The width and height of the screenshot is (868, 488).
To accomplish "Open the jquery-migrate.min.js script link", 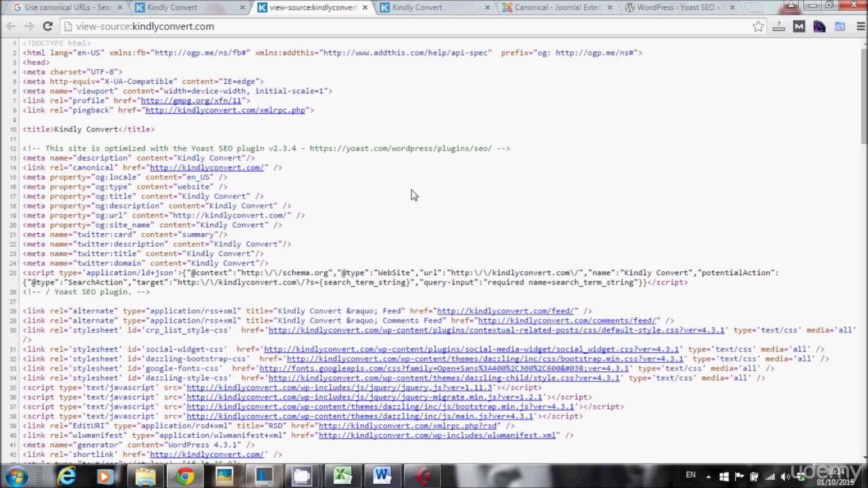I will (364, 396).
